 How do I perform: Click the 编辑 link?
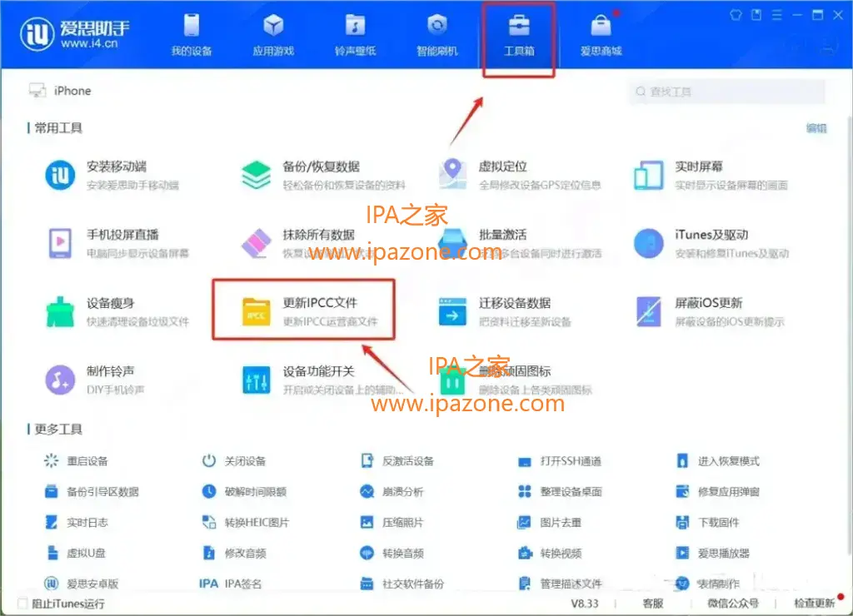point(816,127)
